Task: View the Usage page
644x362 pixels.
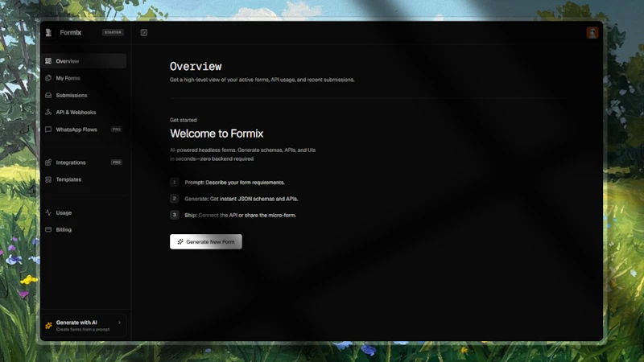Action: tap(84, 212)
